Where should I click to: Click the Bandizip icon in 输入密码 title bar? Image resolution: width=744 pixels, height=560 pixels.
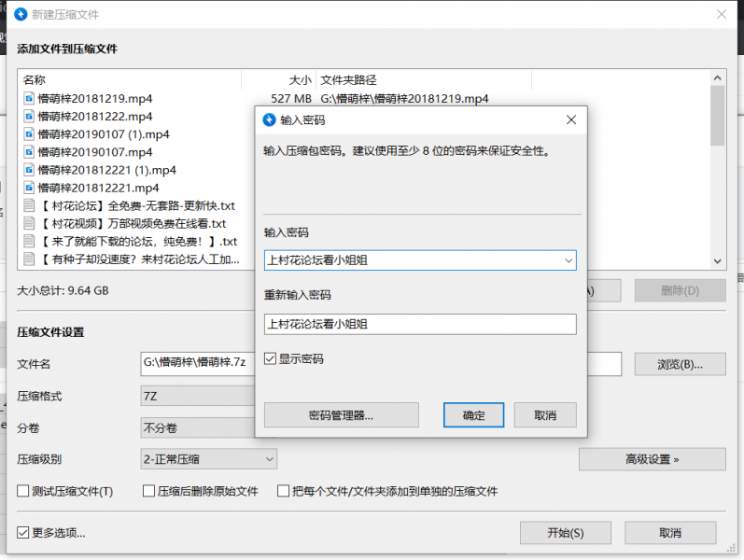tap(270, 120)
